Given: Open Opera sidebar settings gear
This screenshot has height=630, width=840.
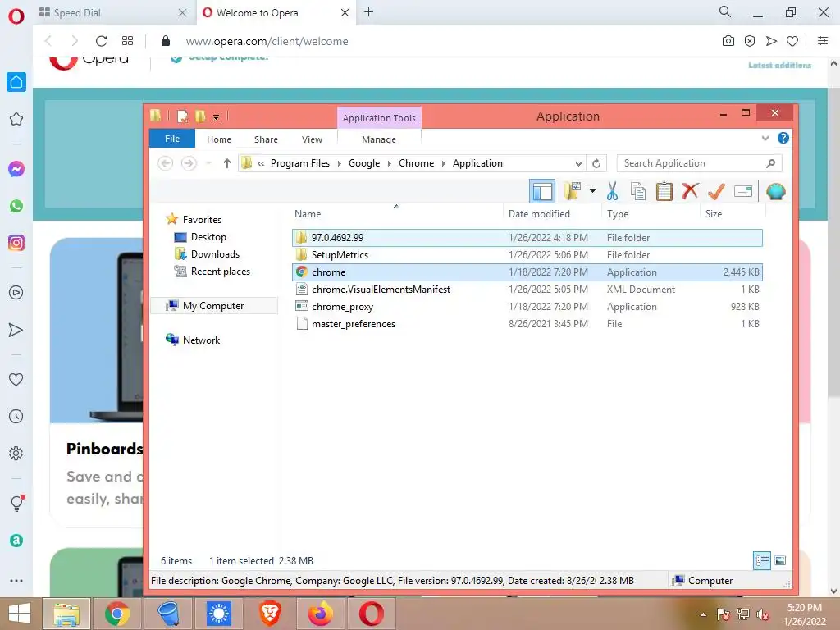Looking at the screenshot, I should (x=16, y=453).
